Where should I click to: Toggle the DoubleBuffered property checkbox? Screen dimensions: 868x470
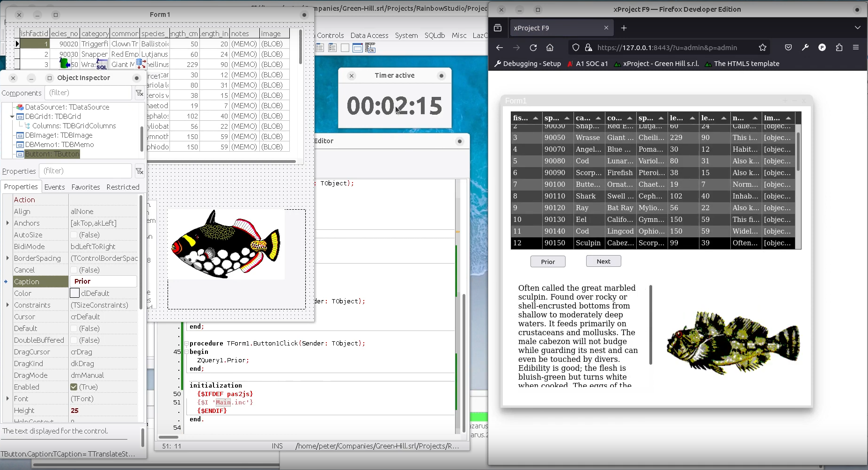[x=74, y=340]
